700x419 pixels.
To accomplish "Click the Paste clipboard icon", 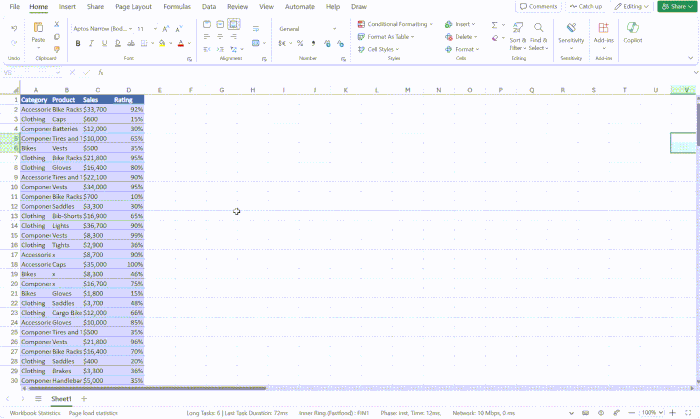I will click(x=38, y=28).
